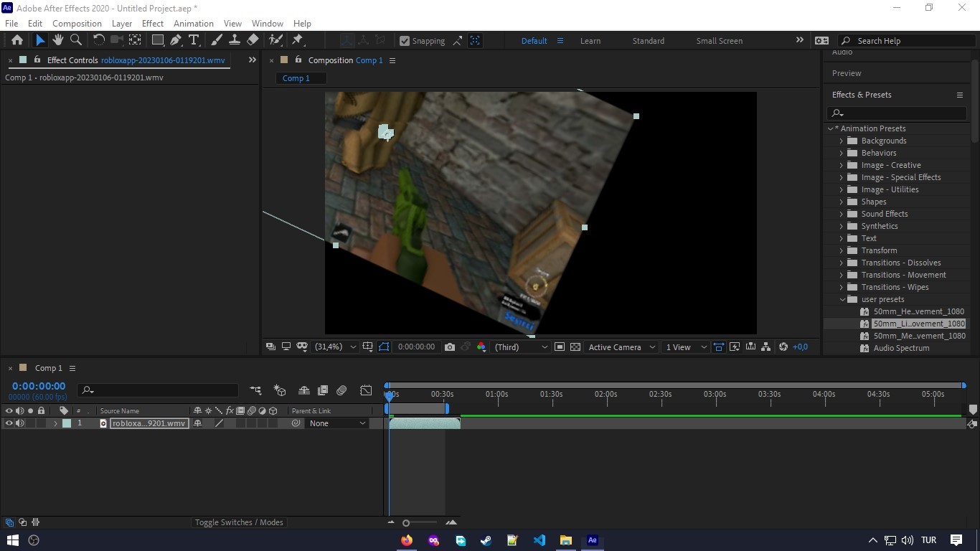The image size is (980, 551).
Task: Select the Clone Stamp tool
Action: click(235, 40)
